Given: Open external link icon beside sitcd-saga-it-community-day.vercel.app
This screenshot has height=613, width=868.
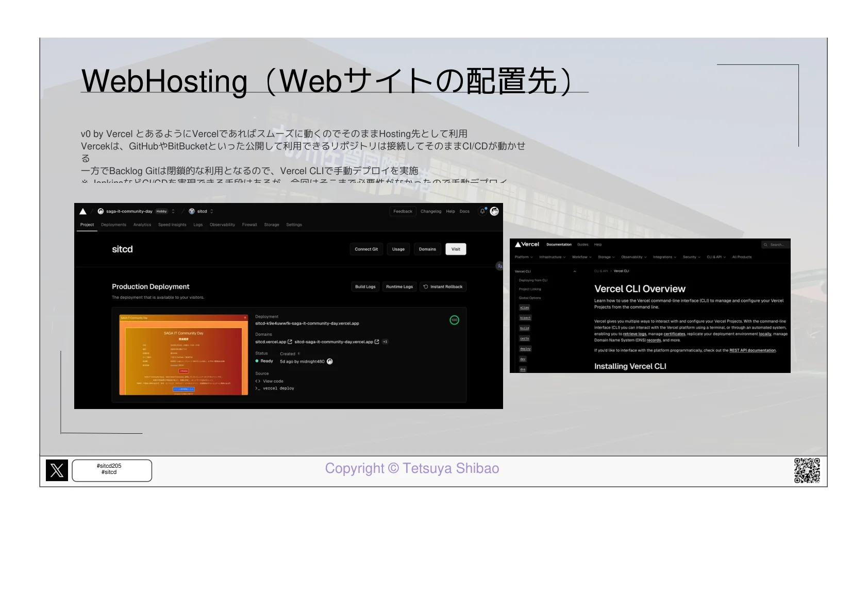Looking at the screenshot, I should pos(377,342).
